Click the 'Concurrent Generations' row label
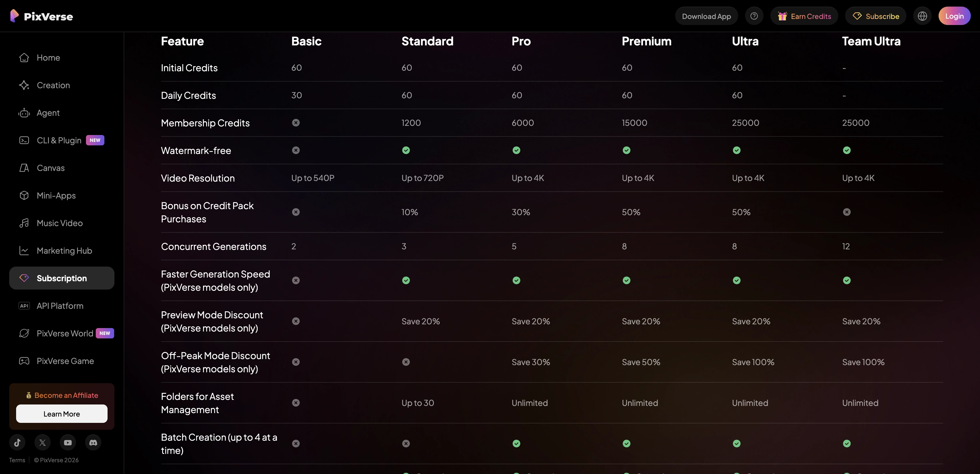Image resolution: width=980 pixels, height=474 pixels. (213, 246)
